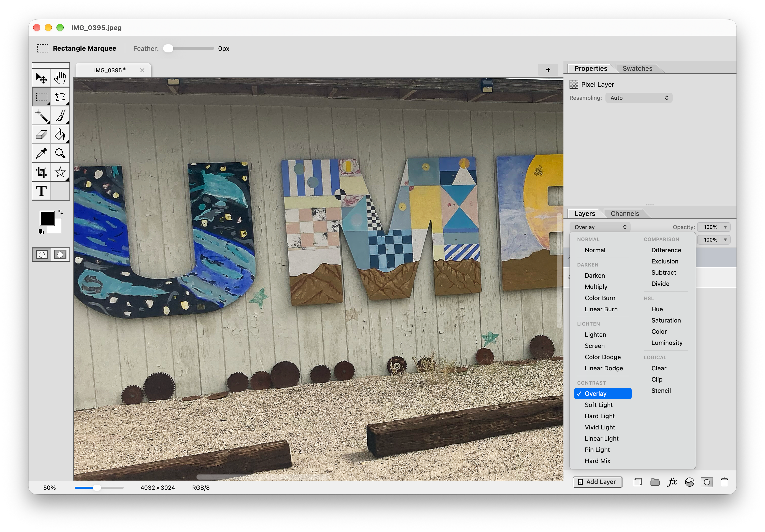Click the horizontal canvas scrollbar
Image resolution: width=765 pixels, height=532 pixels.
pos(263,477)
